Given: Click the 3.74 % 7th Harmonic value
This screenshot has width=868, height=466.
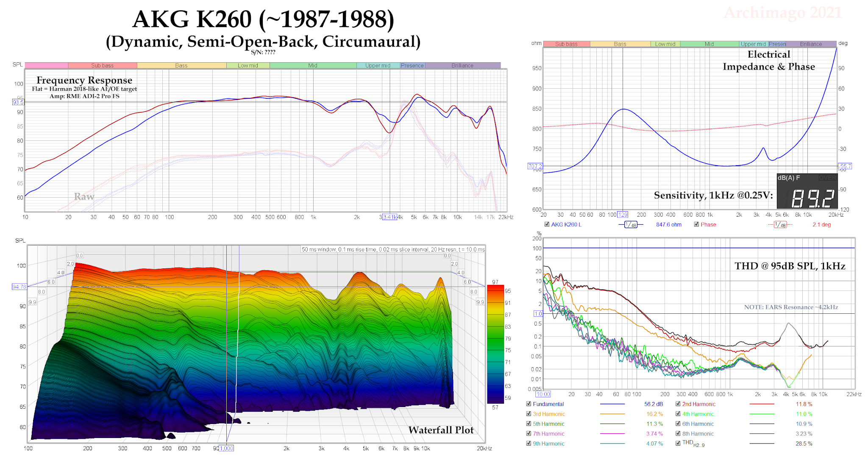Looking at the screenshot, I should (x=654, y=433).
